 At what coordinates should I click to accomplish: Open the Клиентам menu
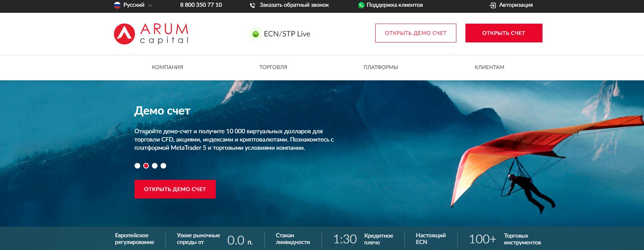tap(489, 67)
